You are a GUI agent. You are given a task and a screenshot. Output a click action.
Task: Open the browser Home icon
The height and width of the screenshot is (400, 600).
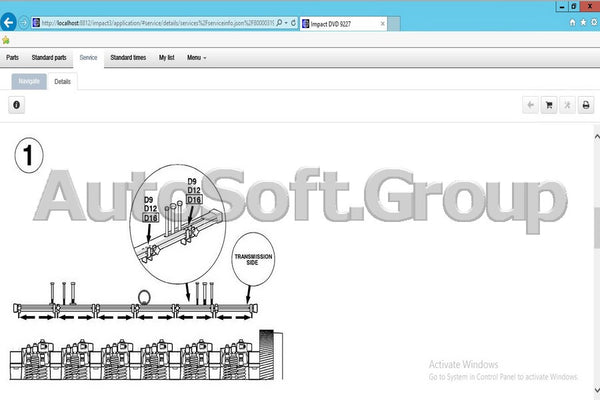coord(572,22)
